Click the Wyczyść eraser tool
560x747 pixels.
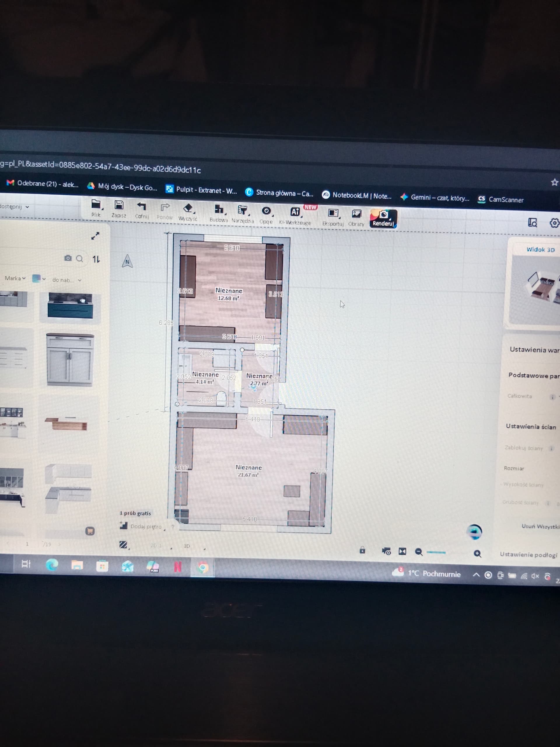(x=188, y=208)
